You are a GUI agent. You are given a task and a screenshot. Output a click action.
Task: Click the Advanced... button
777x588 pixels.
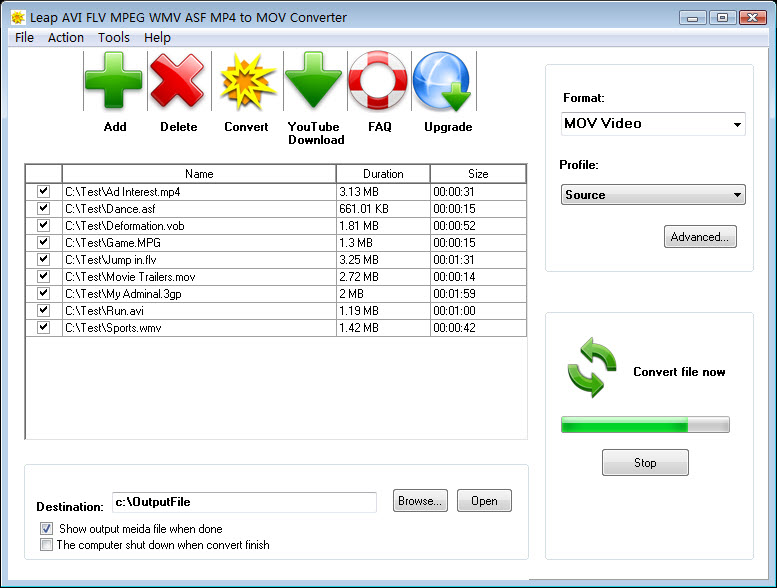click(700, 237)
